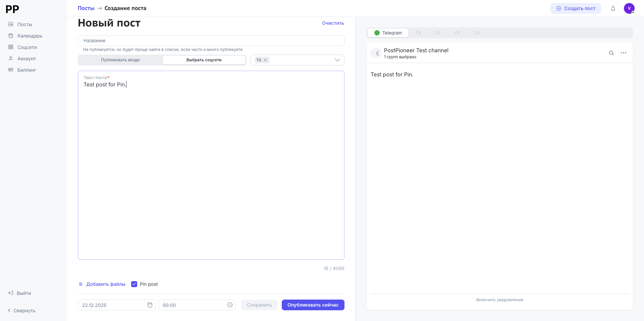Click the clock time picker icon
Image resolution: width=644 pixels, height=321 pixels.
tap(230, 305)
